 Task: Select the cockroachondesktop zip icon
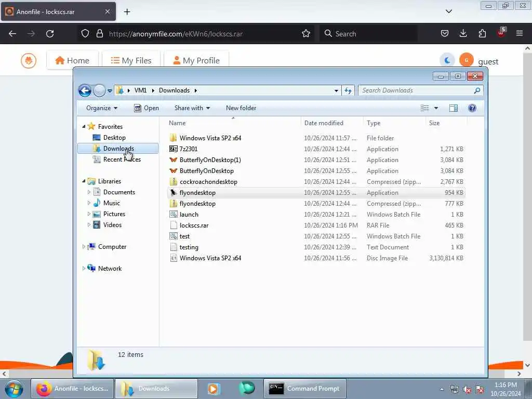tap(174, 182)
